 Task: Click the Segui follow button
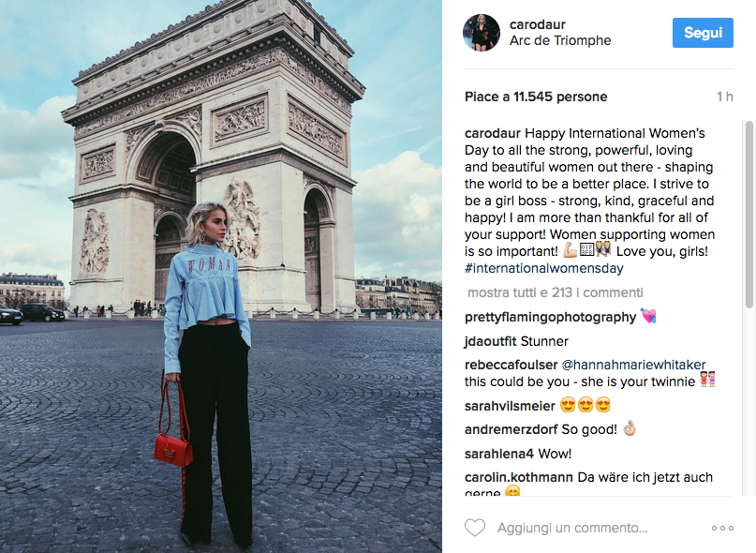click(703, 33)
